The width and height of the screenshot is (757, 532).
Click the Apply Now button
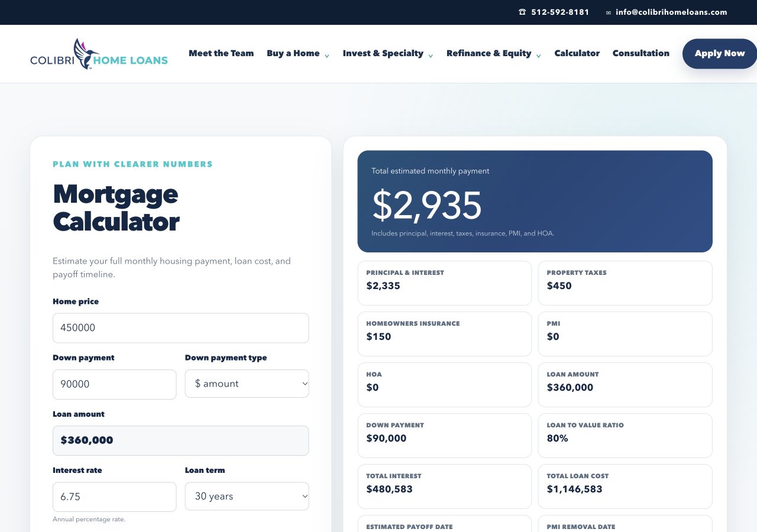(x=720, y=54)
